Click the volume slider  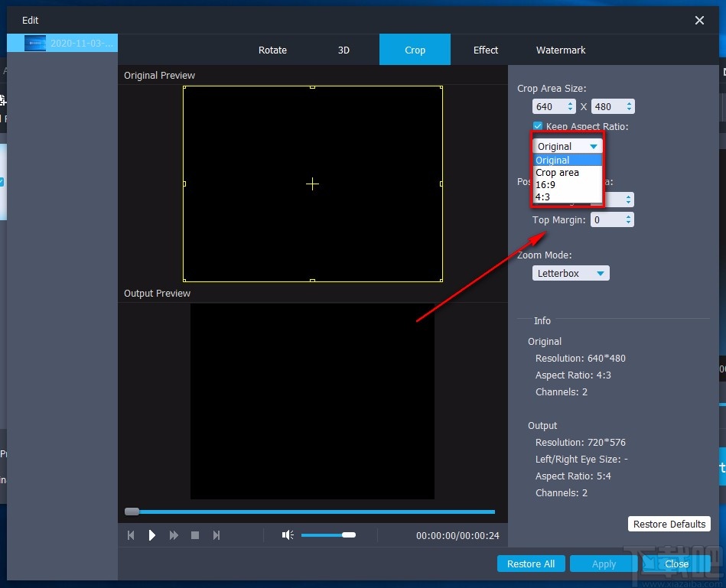[329, 535]
